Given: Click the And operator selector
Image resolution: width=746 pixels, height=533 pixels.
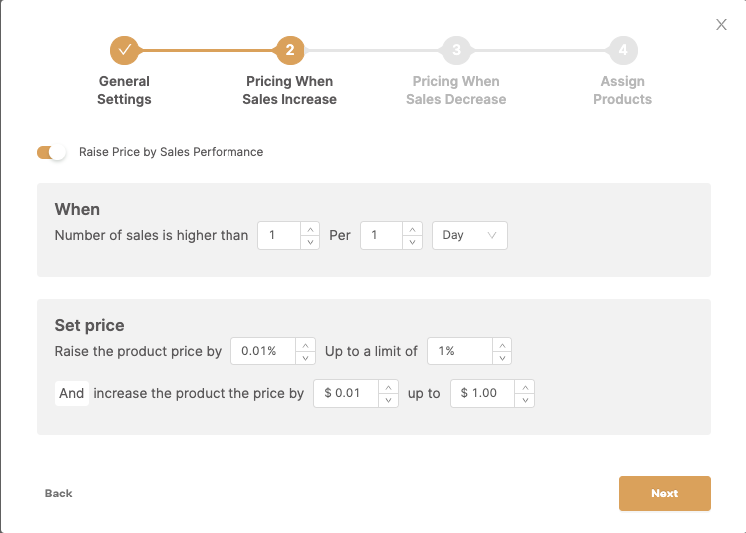Looking at the screenshot, I should pyautogui.click(x=72, y=393).
